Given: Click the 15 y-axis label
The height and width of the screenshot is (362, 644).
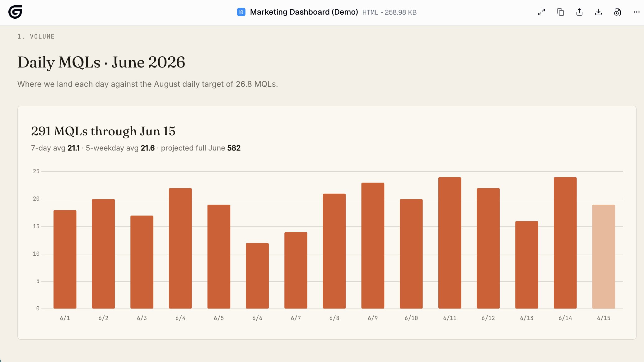Looking at the screenshot, I should 36,226.
